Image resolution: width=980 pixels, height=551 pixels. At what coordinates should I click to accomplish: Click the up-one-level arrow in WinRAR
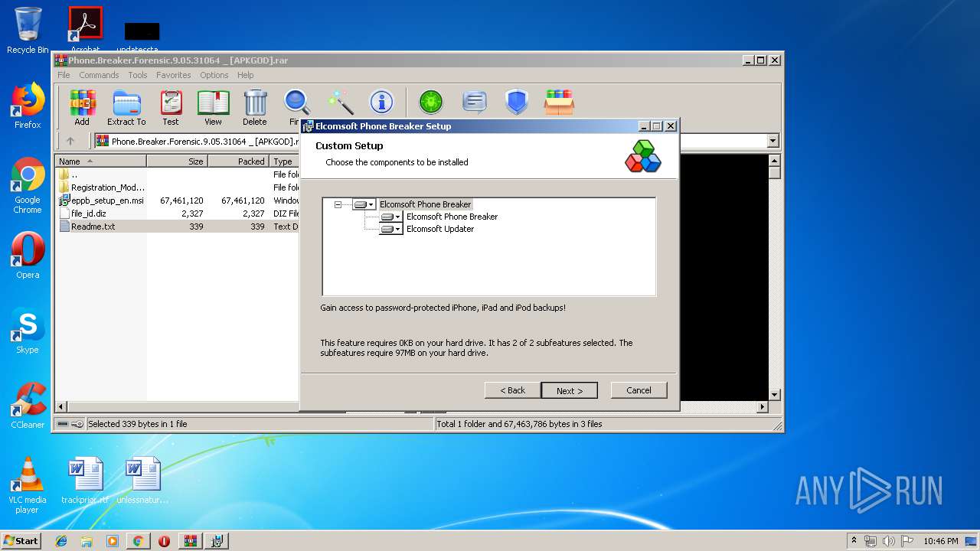(x=70, y=141)
